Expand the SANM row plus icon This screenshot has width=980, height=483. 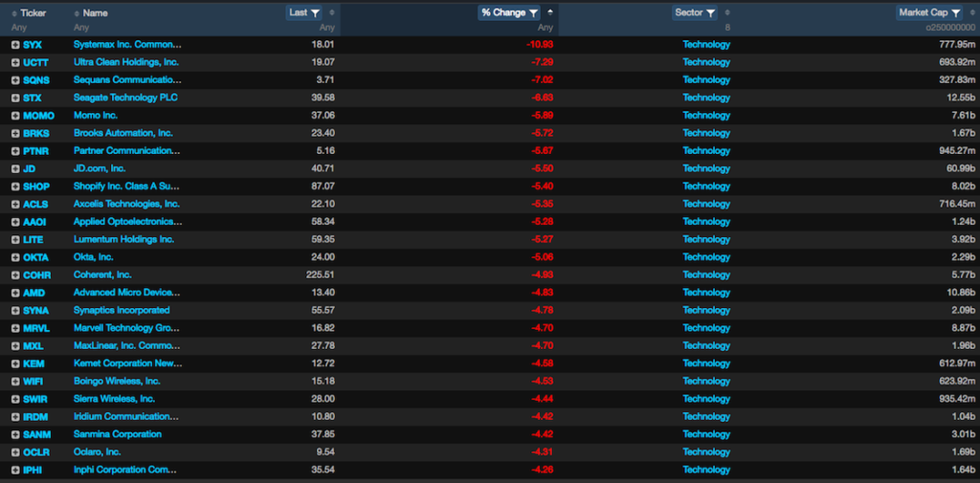(x=15, y=434)
